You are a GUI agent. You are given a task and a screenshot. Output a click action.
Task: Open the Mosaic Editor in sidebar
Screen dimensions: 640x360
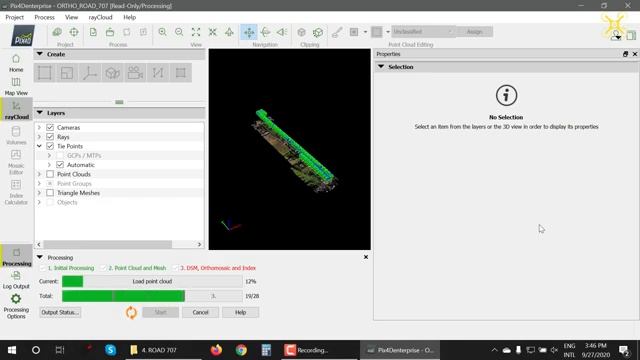[16, 162]
